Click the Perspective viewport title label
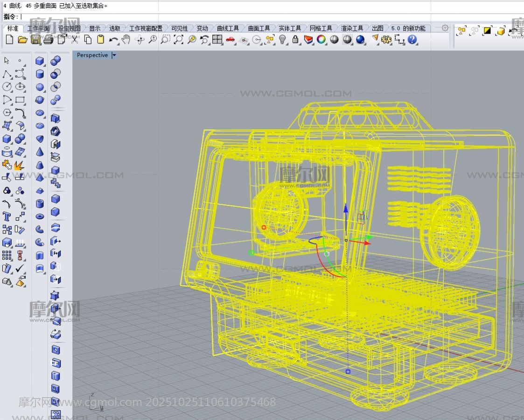This screenshot has width=524, height=420. (92, 55)
